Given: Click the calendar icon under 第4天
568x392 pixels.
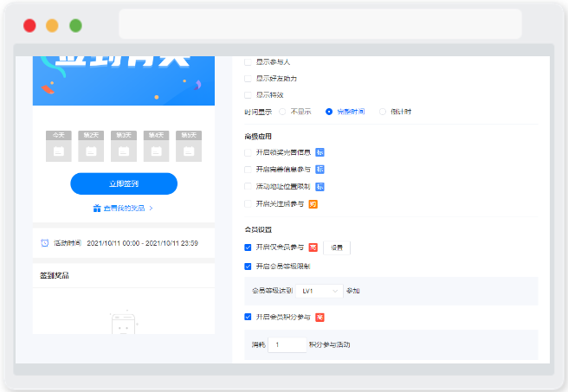Looking at the screenshot, I should coord(156,151).
